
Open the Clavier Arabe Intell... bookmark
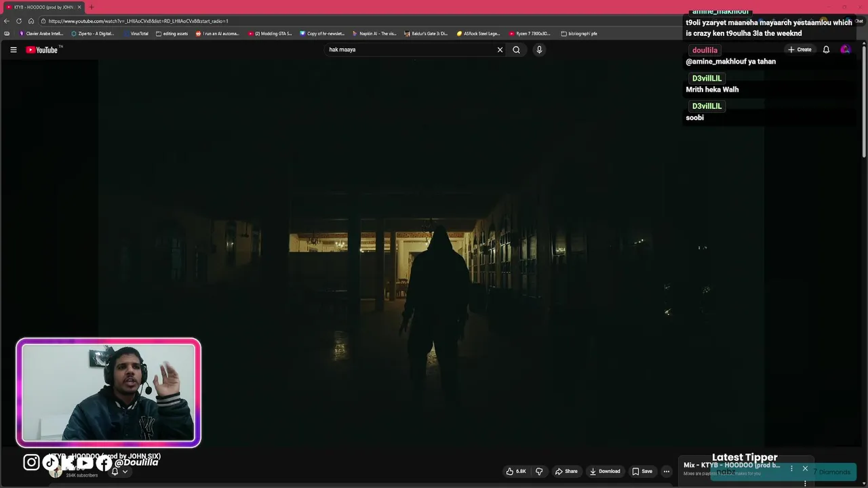pos(41,33)
